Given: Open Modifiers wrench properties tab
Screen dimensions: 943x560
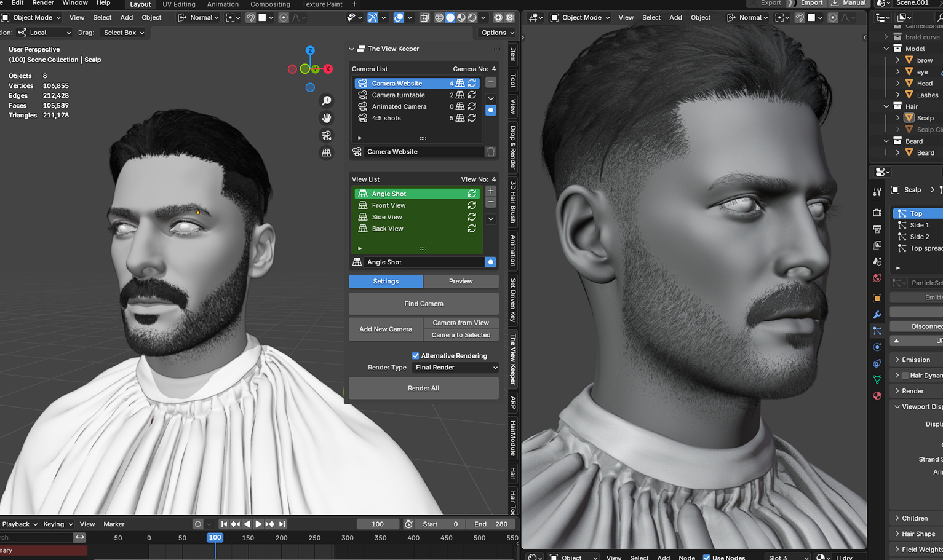Looking at the screenshot, I should [x=877, y=315].
